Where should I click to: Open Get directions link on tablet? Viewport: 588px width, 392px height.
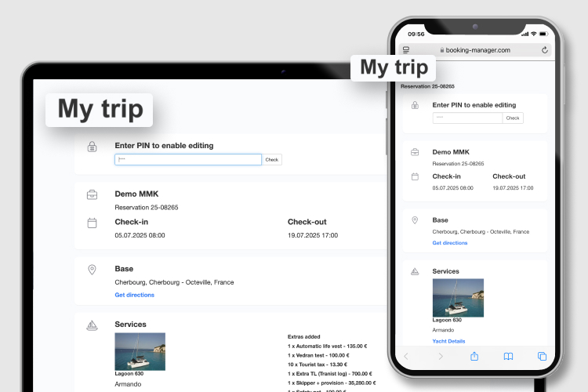pos(135,295)
